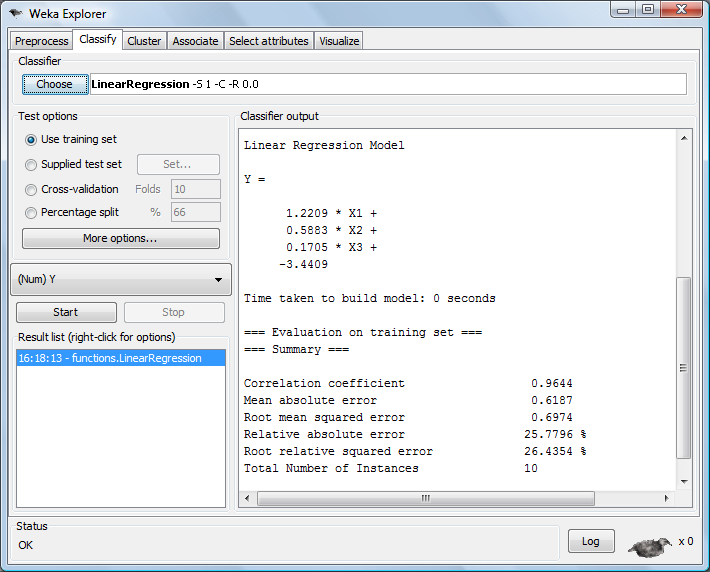Click the Correlation coefficient value 0.9644
The image size is (710, 572).
(x=552, y=384)
